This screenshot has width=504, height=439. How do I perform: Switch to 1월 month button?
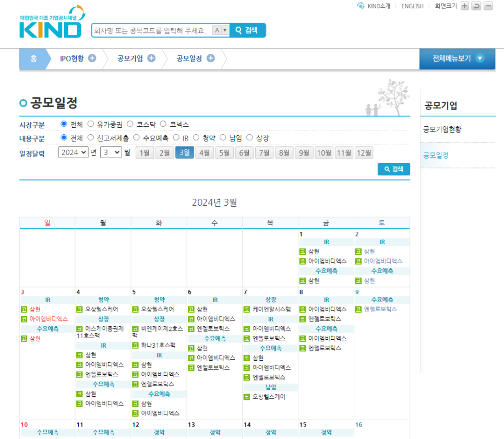tap(145, 153)
